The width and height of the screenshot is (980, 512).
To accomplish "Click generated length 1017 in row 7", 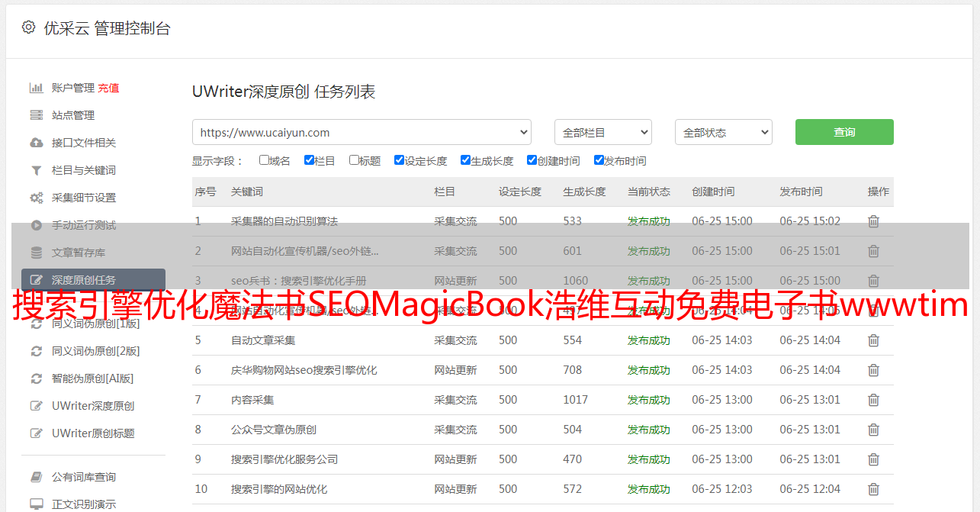I will 576,400.
